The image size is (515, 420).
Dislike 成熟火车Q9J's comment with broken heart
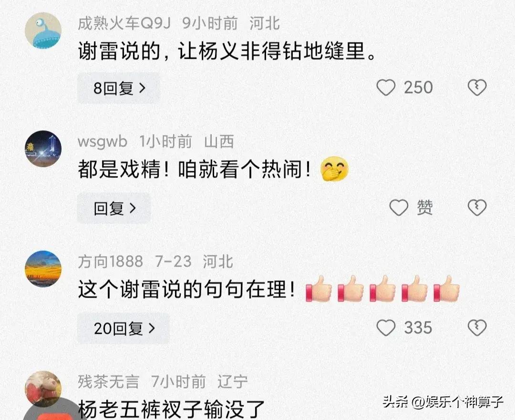click(477, 88)
